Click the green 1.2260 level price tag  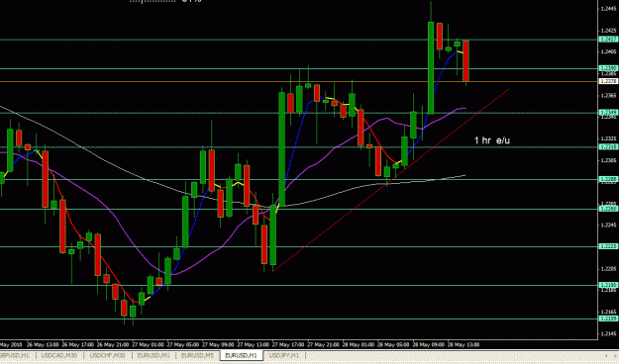click(608, 209)
